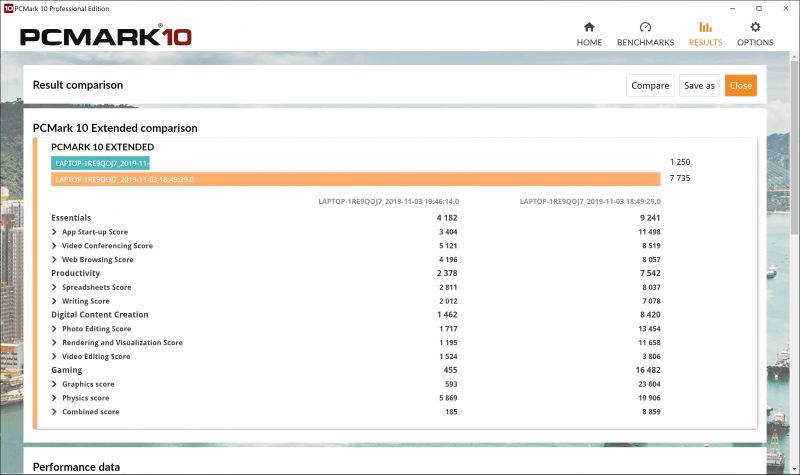This screenshot has width=800, height=475.
Task: Click the PCMARK 10 EXTENDED heading
Action: [103, 147]
